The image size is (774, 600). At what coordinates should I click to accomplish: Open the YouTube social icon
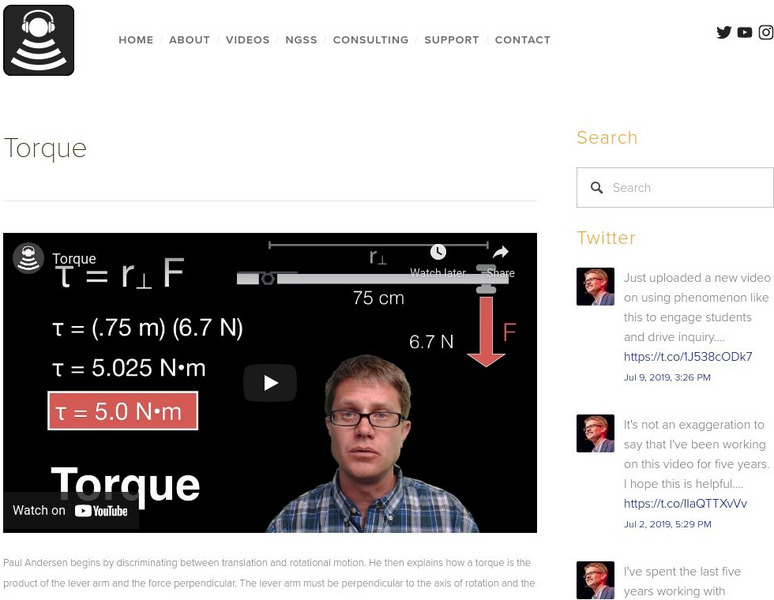click(x=744, y=33)
